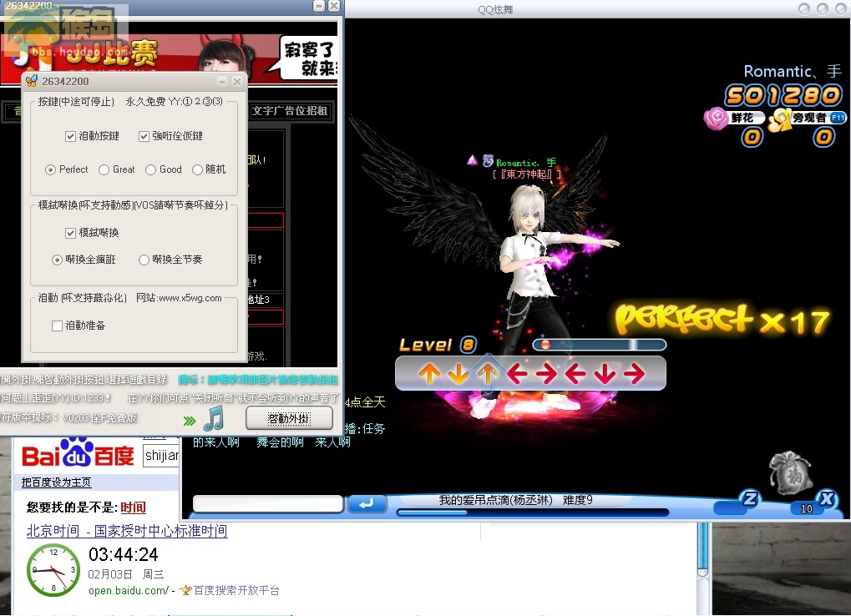This screenshot has width=851, height=616.
Task: Click the 啓動外掛 start button
Action: click(x=289, y=418)
